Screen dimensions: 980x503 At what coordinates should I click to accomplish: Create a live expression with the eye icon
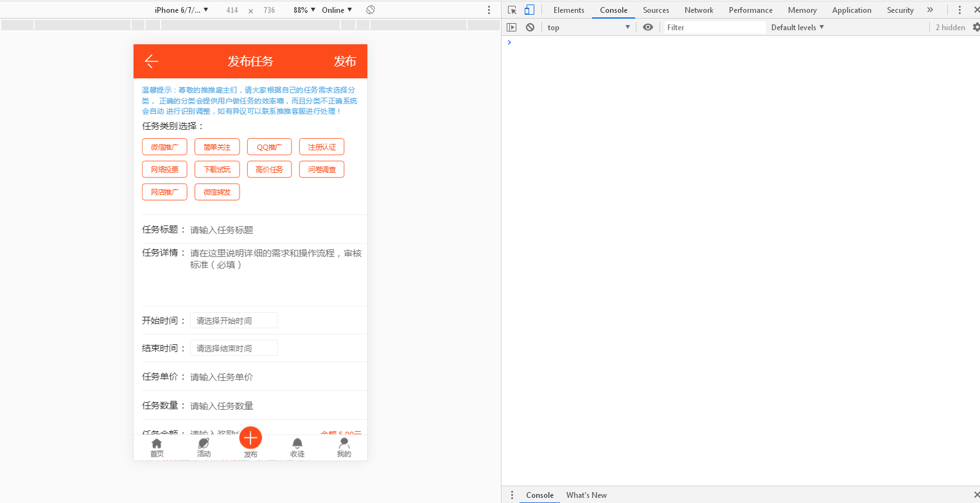coord(647,27)
